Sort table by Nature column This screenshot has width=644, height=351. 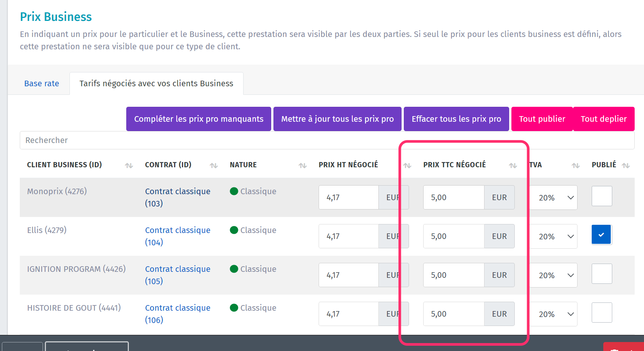tap(303, 165)
